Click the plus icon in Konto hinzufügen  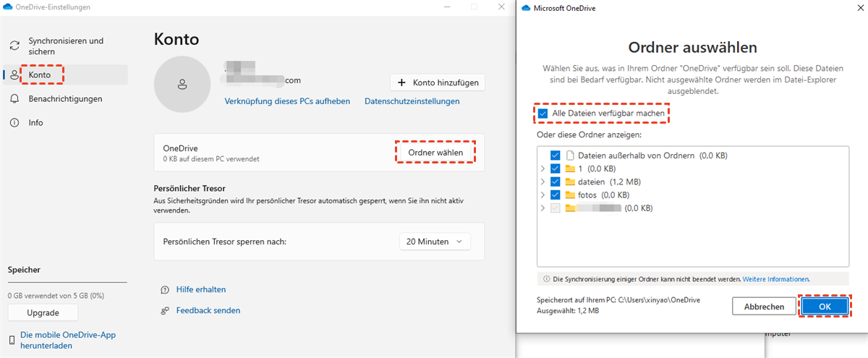(x=402, y=82)
